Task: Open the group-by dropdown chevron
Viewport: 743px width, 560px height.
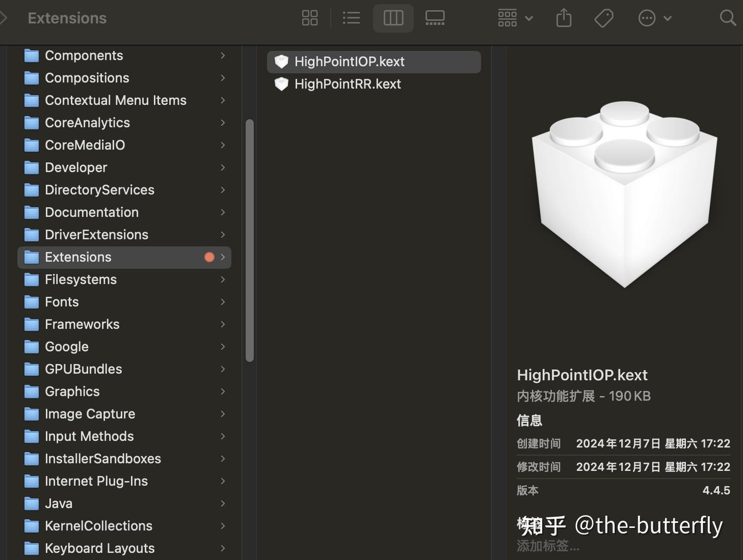Action: [x=529, y=18]
